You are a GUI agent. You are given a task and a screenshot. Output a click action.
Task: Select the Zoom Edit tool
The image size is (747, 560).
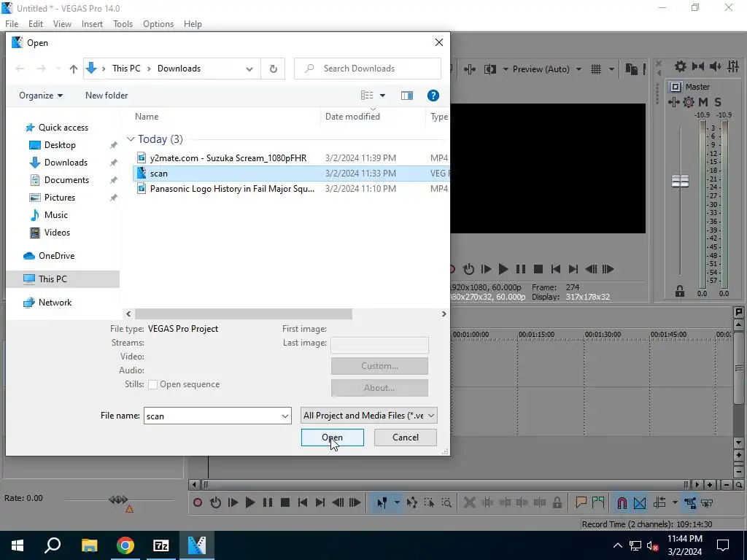(446, 503)
